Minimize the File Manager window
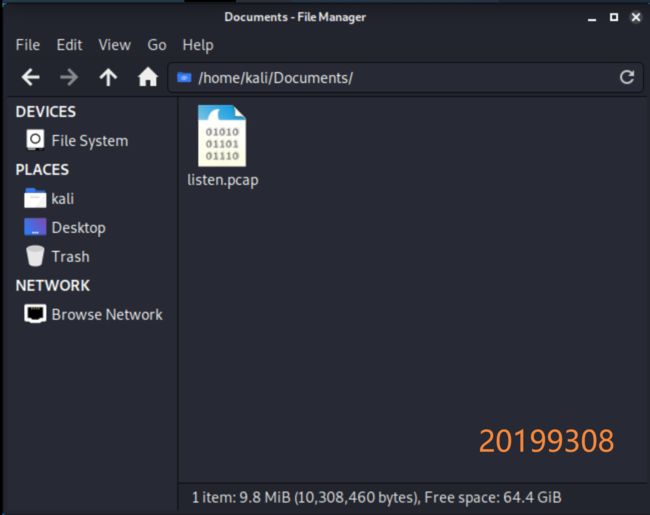The image size is (650, 515). tap(592, 18)
